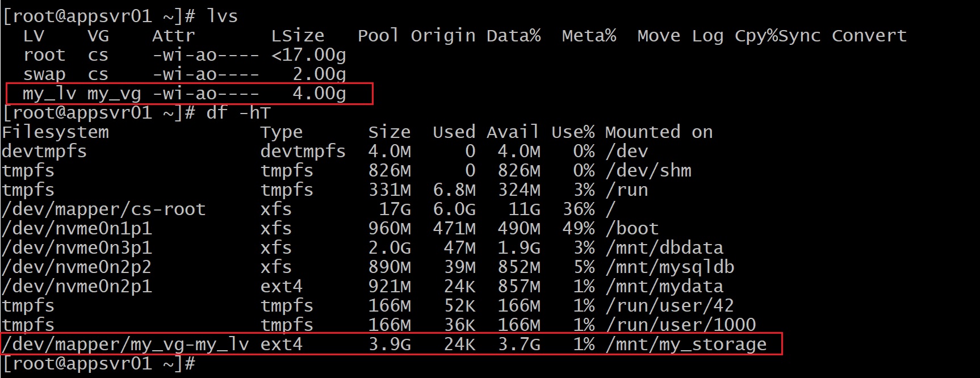980x378 pixels.
Task: Click the my_vg volume group name
Action: point(114,93)
